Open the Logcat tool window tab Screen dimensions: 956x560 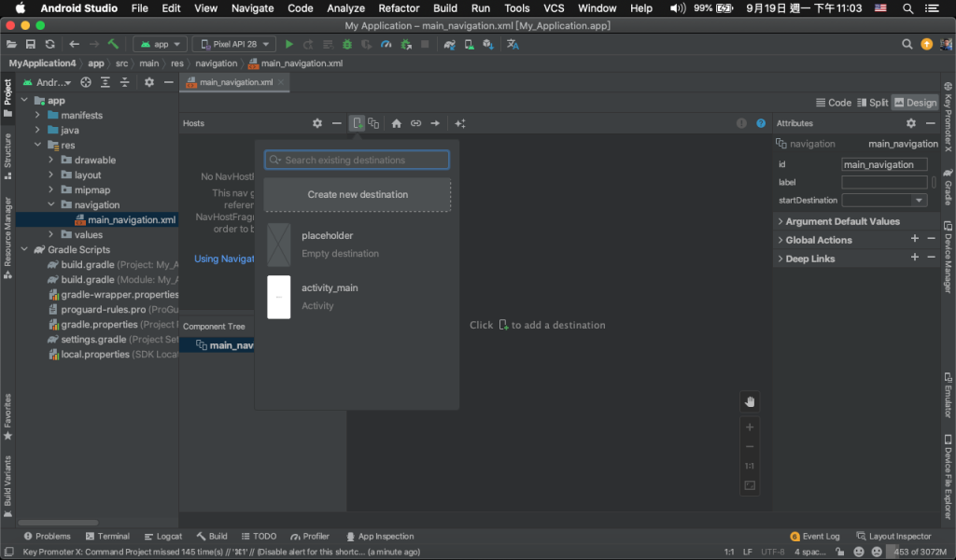(163, 537)
